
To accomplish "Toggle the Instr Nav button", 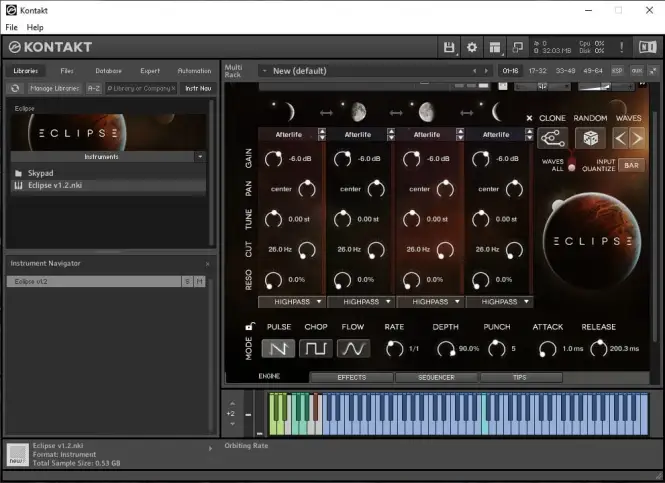I will point(198,88).
